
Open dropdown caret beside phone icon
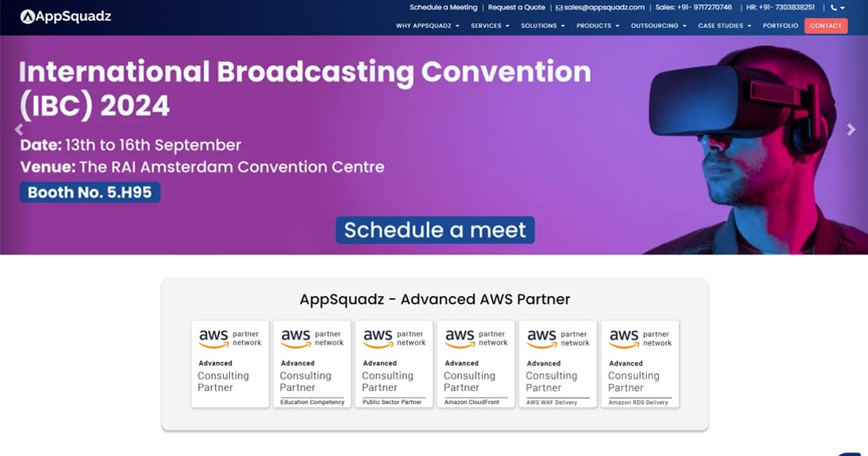coord(843,8)
